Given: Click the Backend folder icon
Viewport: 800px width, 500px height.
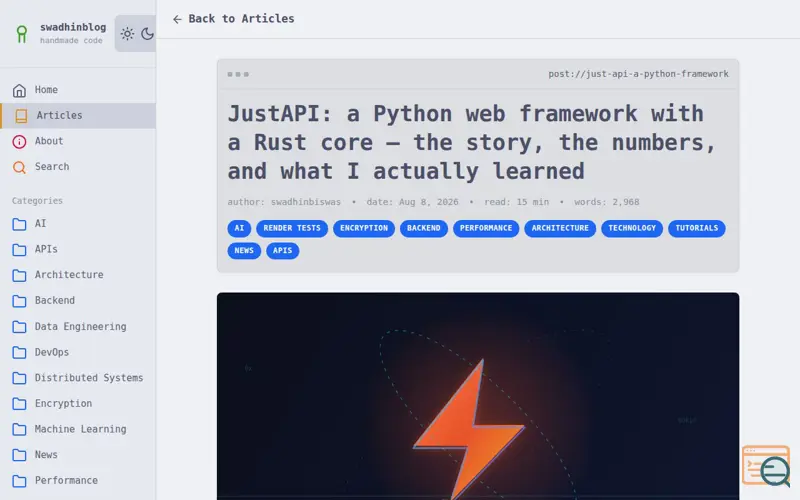Looking at the screenshot, I should click(19, 301).
